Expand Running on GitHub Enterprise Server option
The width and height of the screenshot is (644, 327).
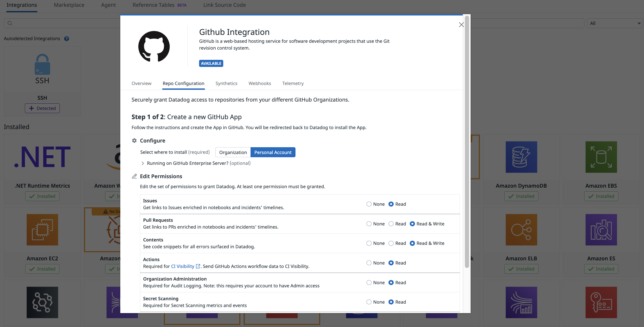point(143,163)
